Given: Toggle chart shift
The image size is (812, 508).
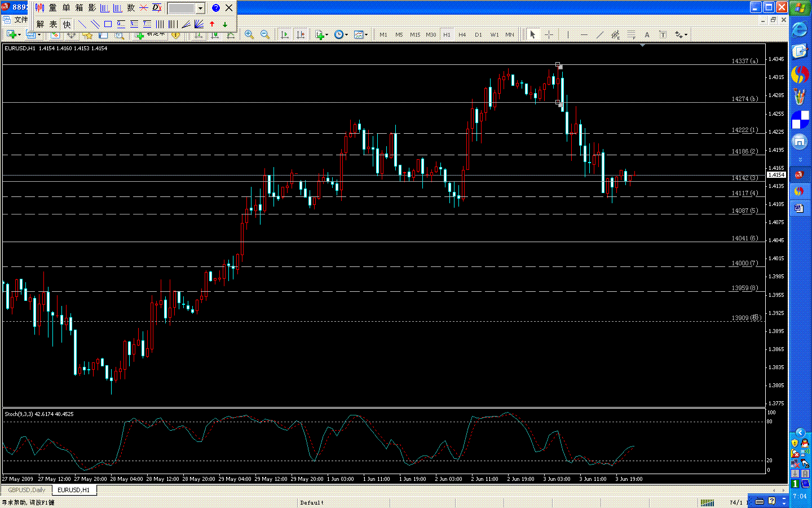Looking at the screenshot, I should coord(301,35).
